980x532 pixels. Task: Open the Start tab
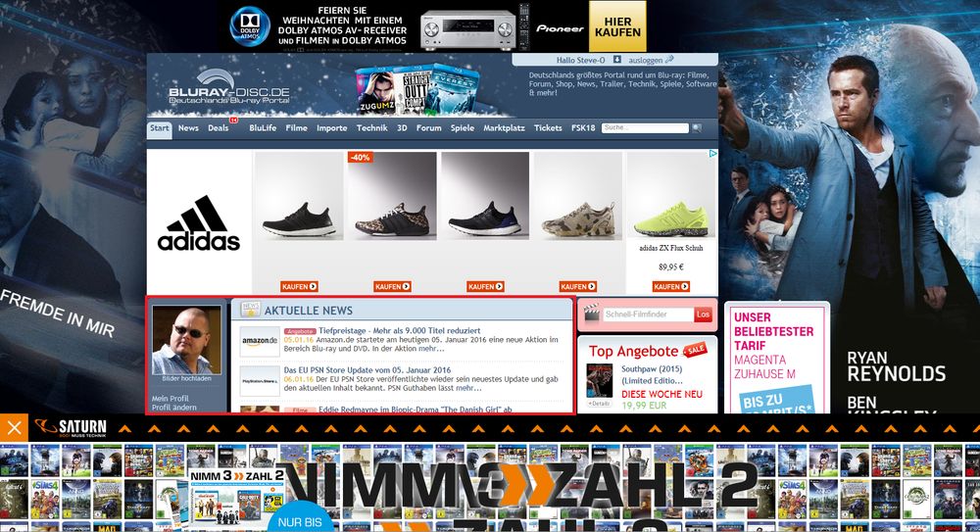[160, 128]
